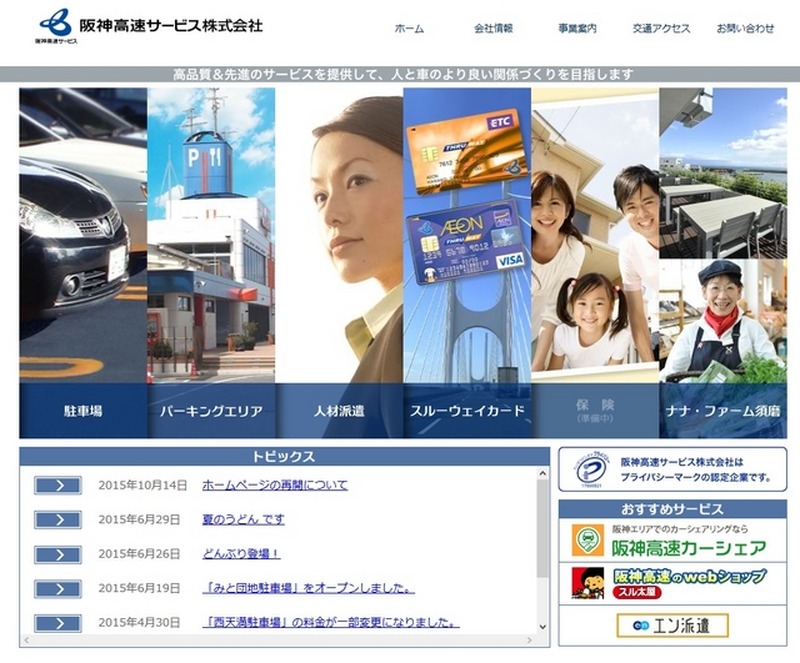The image size is (800, 663).
Task: Open 交通アクセス in the top navigation
Action: point(661,29)
